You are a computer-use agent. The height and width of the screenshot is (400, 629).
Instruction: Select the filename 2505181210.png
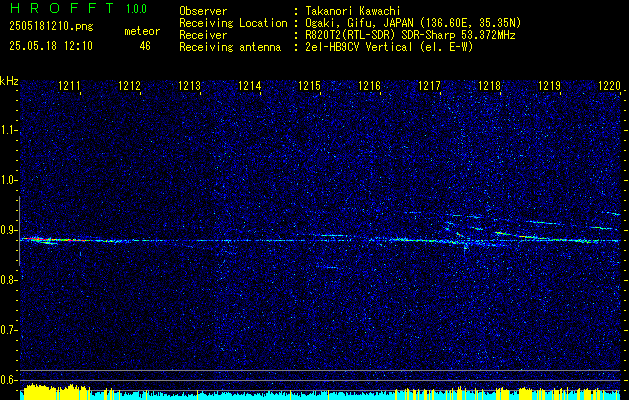(x=51, y=27)
